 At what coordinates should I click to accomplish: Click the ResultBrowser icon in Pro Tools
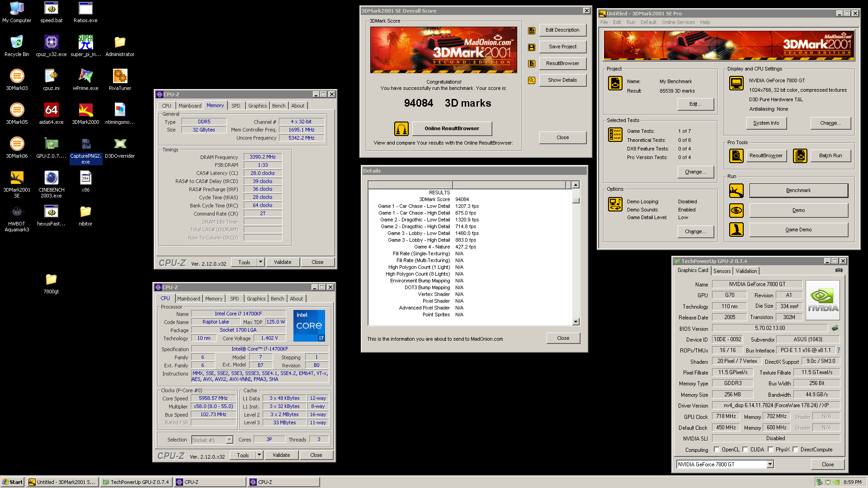point(736,156)
